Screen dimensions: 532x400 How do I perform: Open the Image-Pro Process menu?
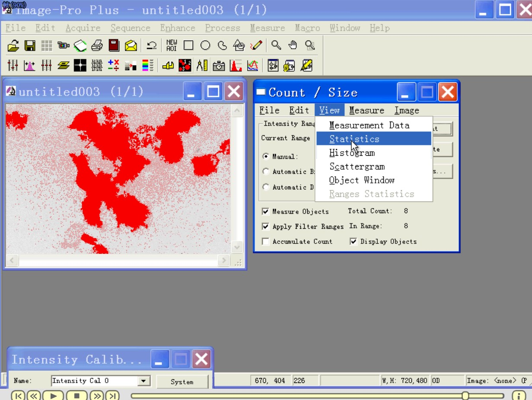point(222,28)
